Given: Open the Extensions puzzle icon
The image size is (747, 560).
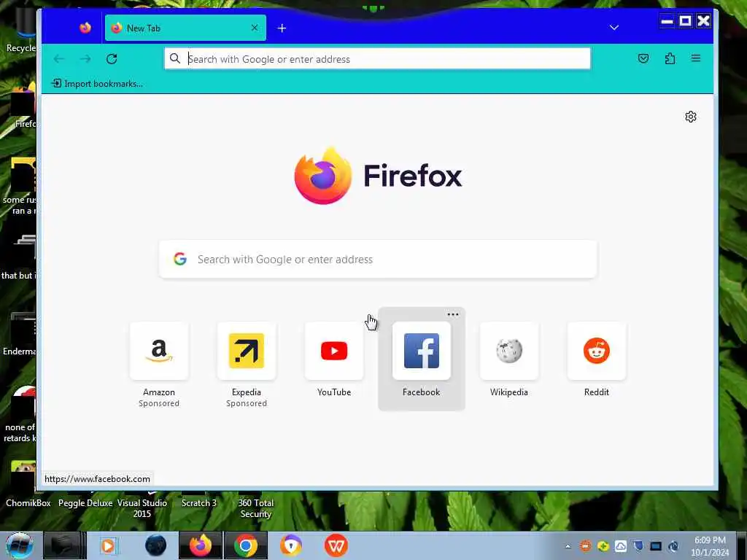Looking at the screenshot, I should click(x=670, y=58).
